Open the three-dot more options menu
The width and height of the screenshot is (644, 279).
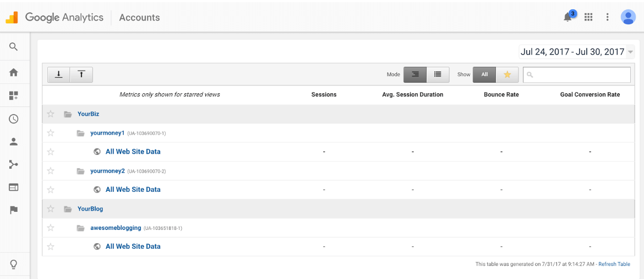coord(608,17)
